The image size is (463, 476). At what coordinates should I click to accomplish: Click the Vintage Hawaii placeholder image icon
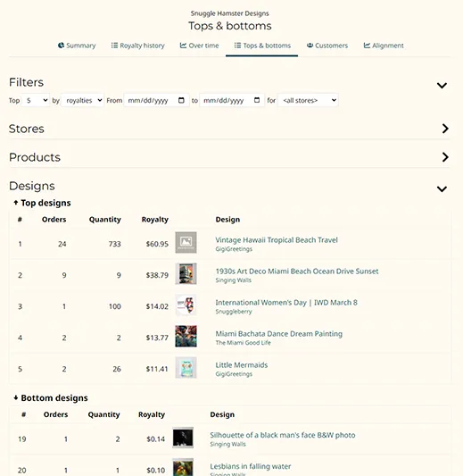point(186,243)
